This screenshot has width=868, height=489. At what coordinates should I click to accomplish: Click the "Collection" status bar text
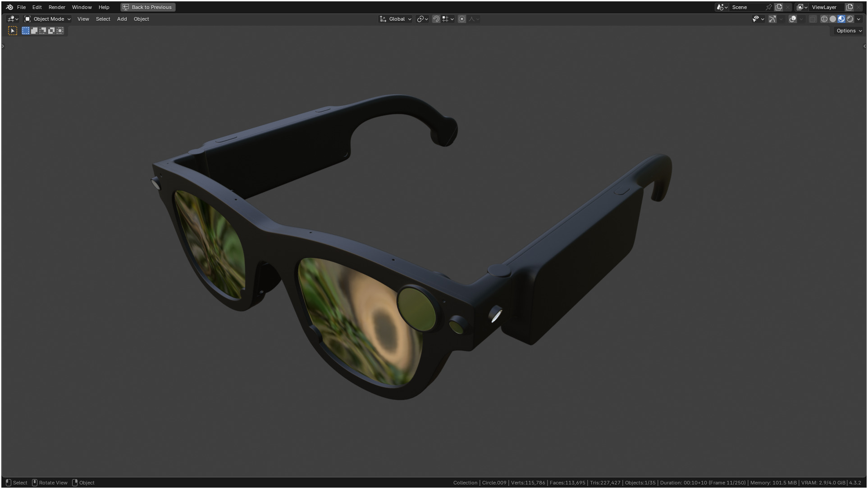click(x=465, y=483)
